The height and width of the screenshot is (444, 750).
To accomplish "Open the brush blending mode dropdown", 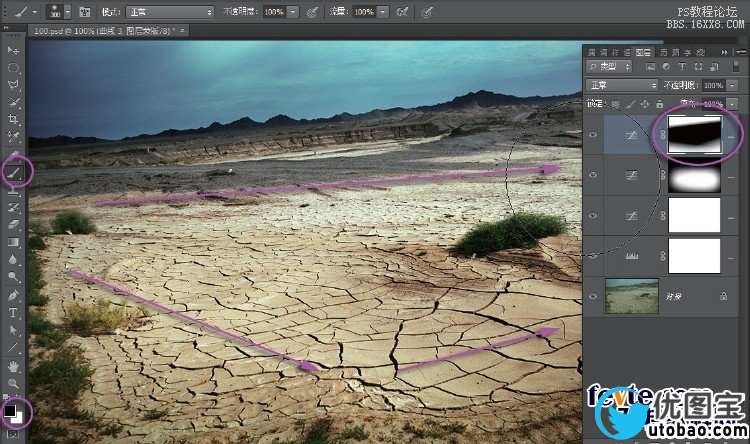I will point(170,12).
